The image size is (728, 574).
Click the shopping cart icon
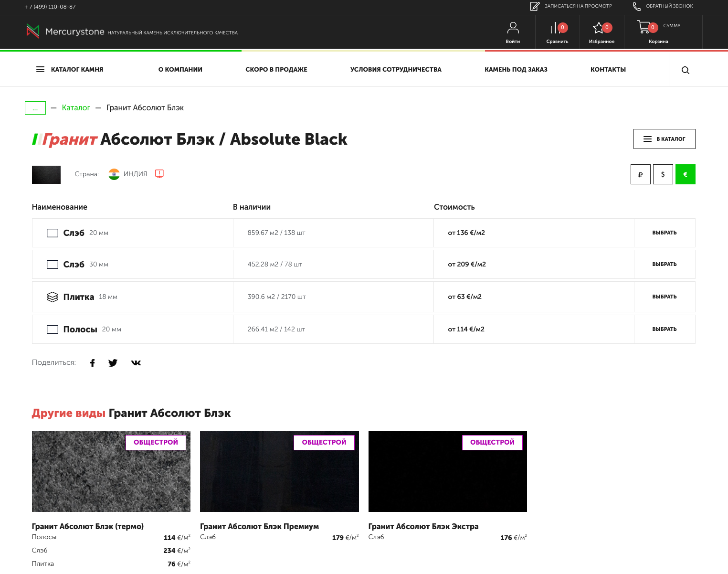pos(644,27)
